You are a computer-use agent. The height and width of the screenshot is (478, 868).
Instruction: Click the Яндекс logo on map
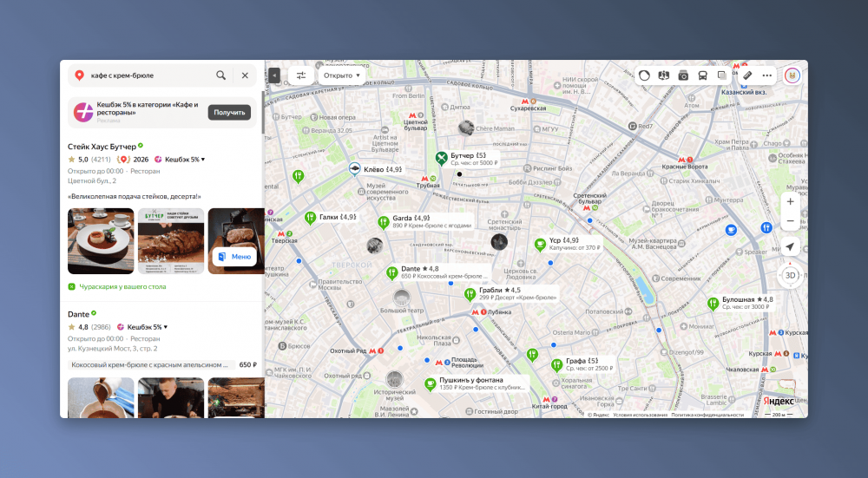pos(779,401)
